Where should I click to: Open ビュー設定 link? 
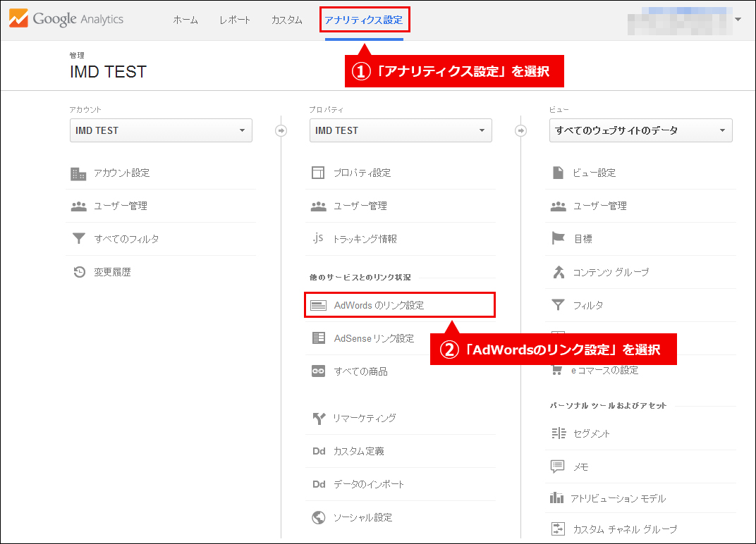[594, 173]
